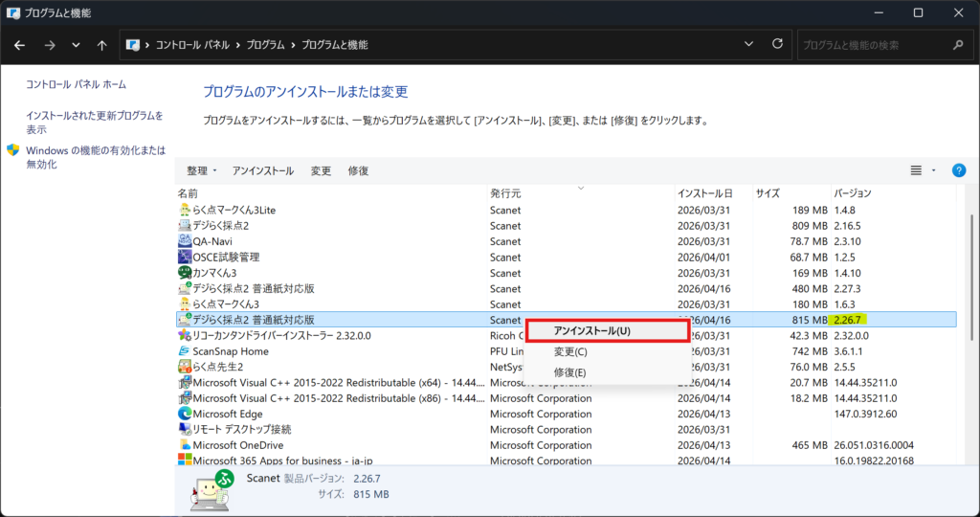Select Microsoft OneDrive row name
The image size is (980, 517).
pyautogui.click(x=238, y=445)
